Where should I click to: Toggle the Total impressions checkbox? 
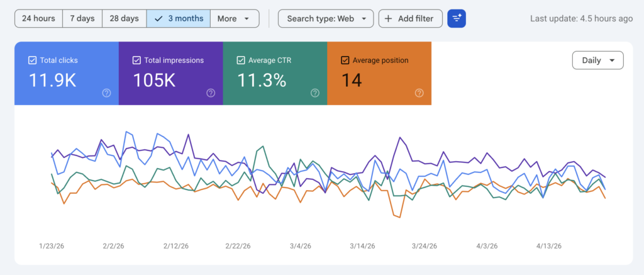tap(137, 60)
